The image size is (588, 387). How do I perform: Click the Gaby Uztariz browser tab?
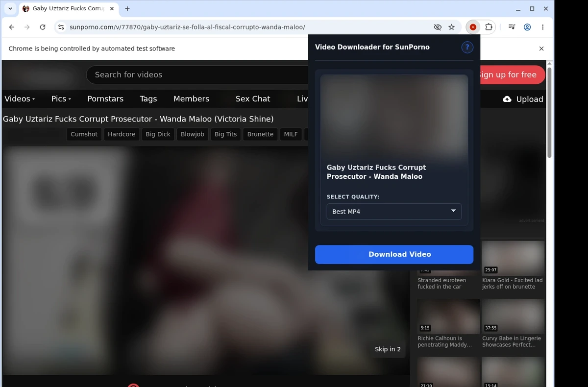pyautogui.click(x=68, y=9)
